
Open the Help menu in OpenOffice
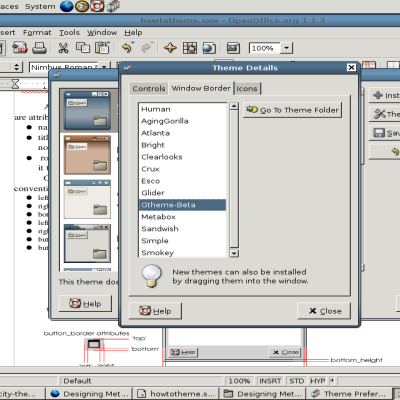tap(133, 33)
